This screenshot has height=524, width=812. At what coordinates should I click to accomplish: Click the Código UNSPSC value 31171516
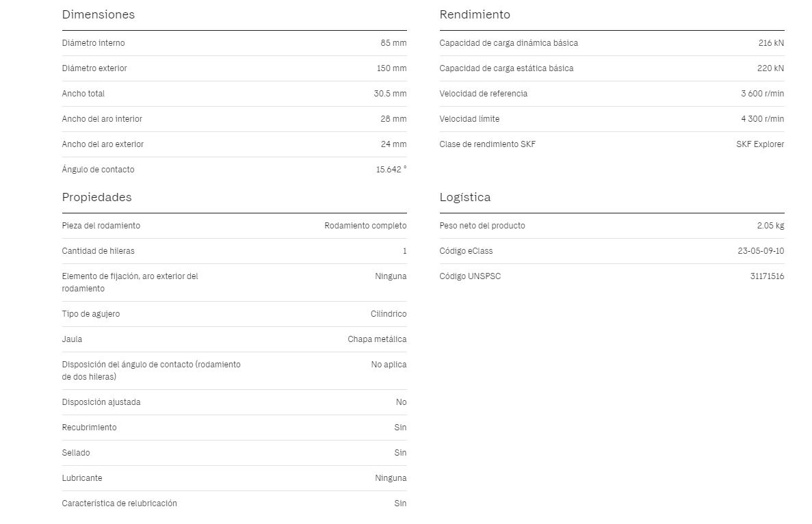[767, 276]
